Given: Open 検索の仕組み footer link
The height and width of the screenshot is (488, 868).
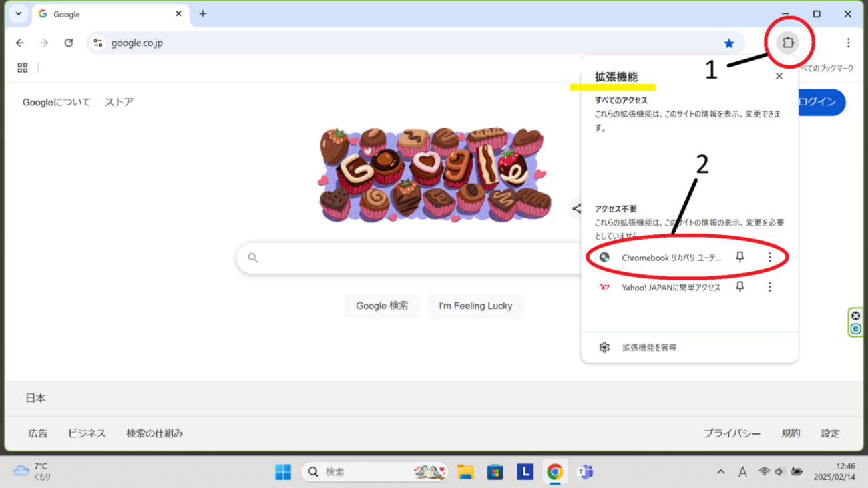Looking at the screenshot, I should tap(155, 433).
